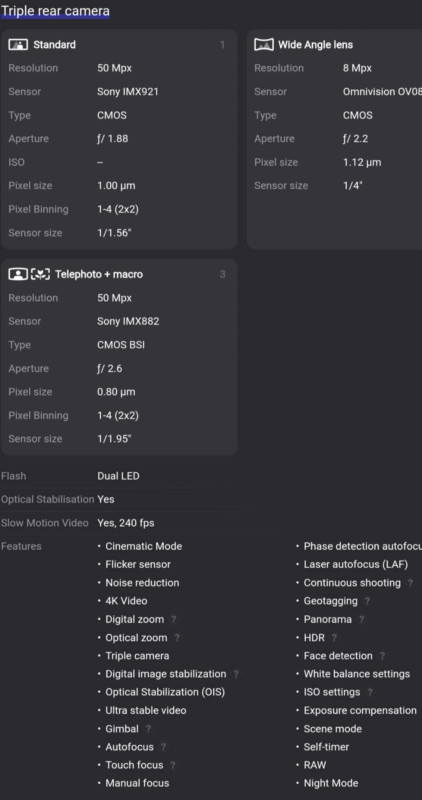Open the help icon beside Digital zoom
Image resolution: width=422 pixels, height=800 pixels.
[x=173, y=619]
